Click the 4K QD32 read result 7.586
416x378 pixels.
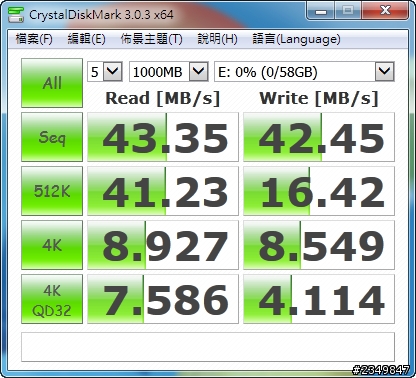point(163,299)
